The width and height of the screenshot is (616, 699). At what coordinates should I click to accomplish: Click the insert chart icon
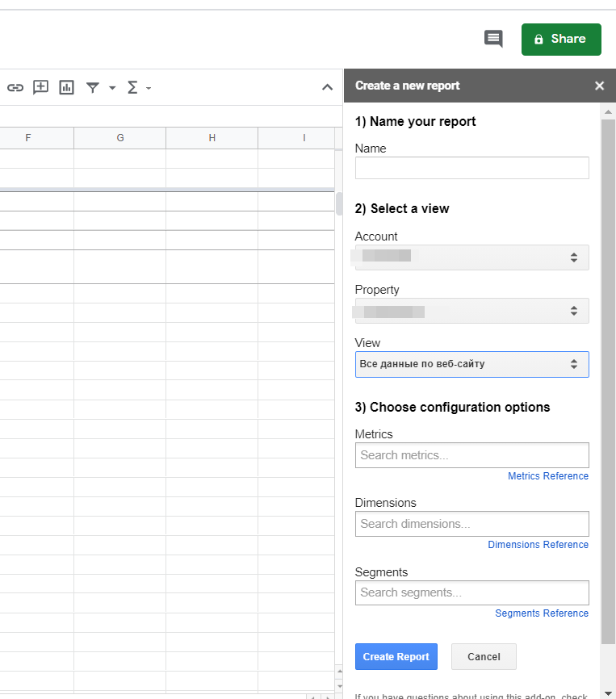pyautogui.click(x=66, y=87)
